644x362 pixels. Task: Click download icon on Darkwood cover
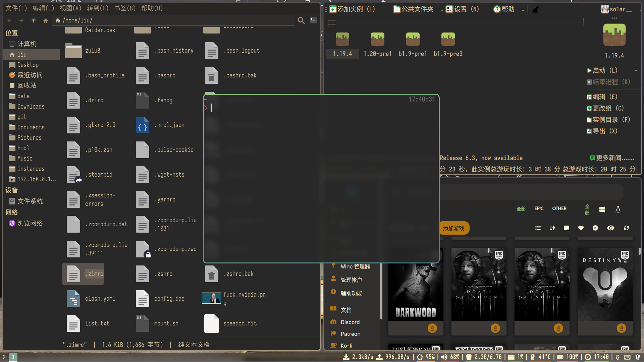click(432, 328)
